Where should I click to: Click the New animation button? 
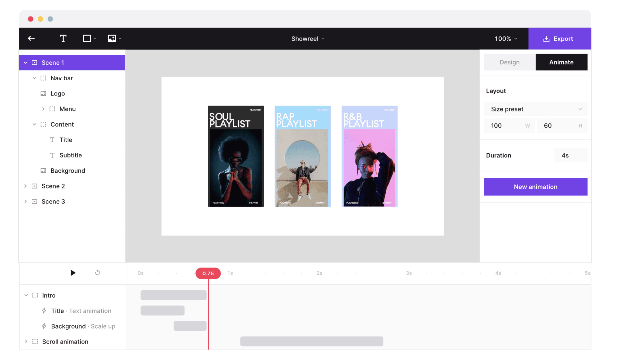coord(535,187)
